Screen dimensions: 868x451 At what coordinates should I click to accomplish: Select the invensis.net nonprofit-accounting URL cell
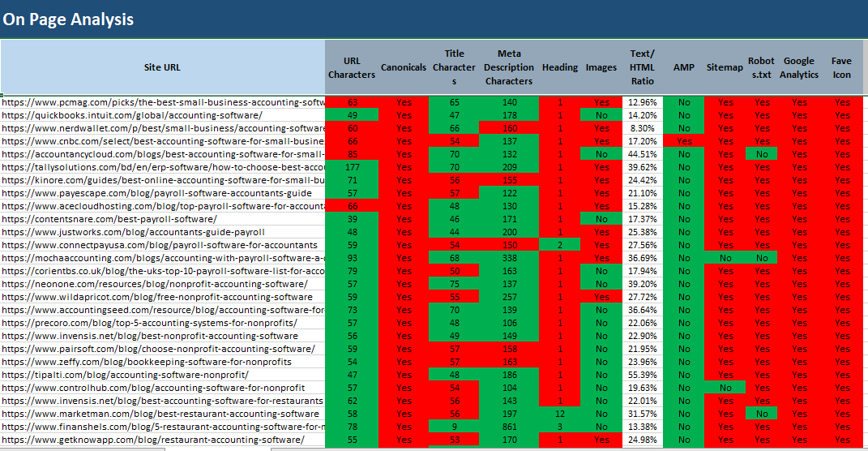pyautogui.click(x=163, y=336)
